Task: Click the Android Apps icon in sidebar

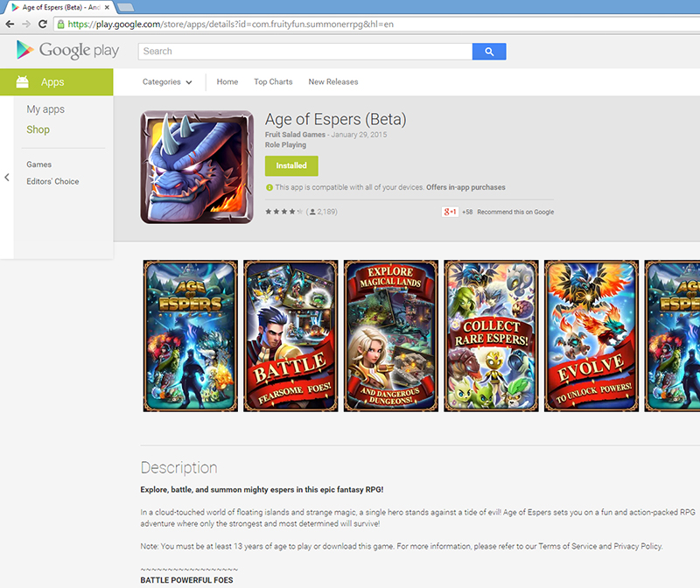Action: coord(23,82)
